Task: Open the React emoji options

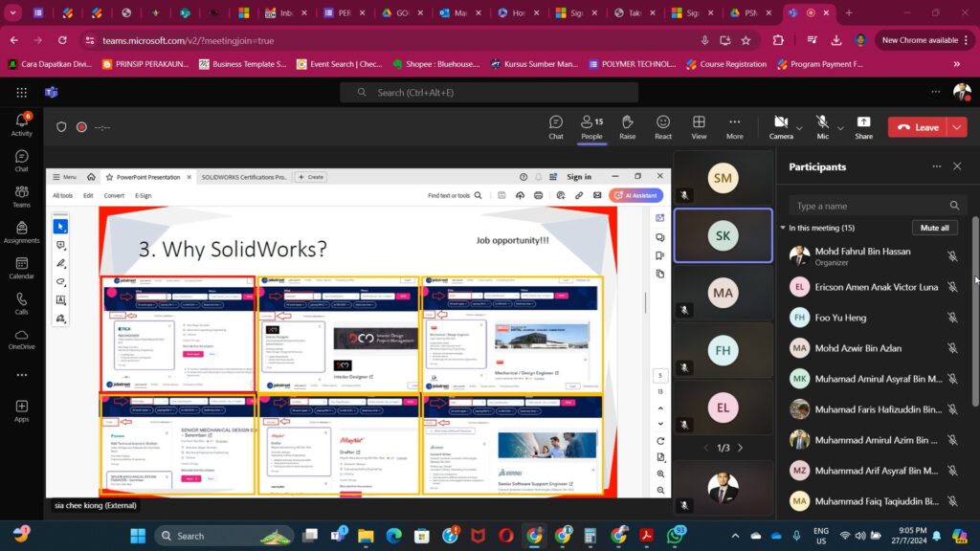Action: [663, 127]
